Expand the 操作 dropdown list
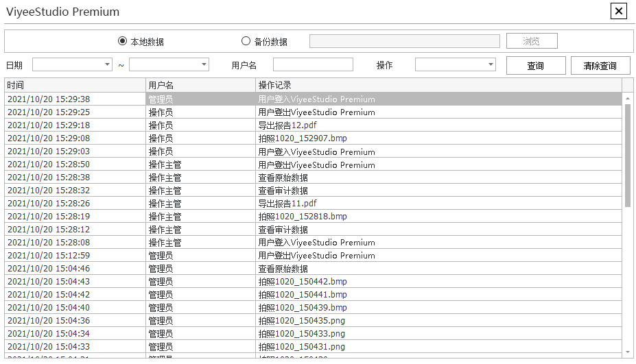 click(x=491, y=64)
